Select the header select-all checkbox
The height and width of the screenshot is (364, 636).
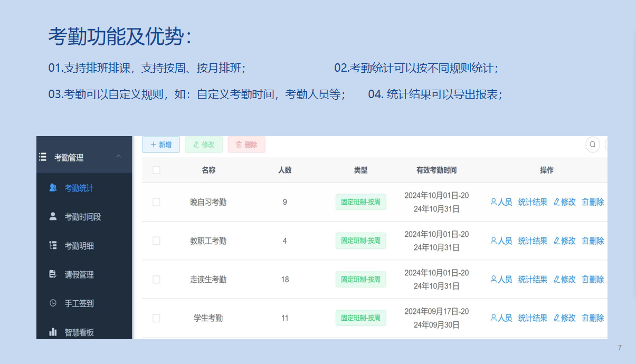pos(156,170)
